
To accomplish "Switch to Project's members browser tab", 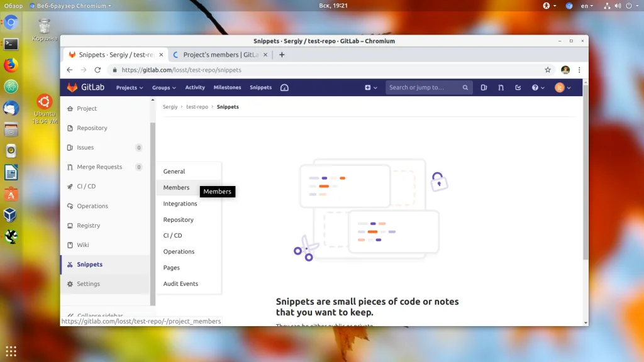I will [x=219, y=55].
